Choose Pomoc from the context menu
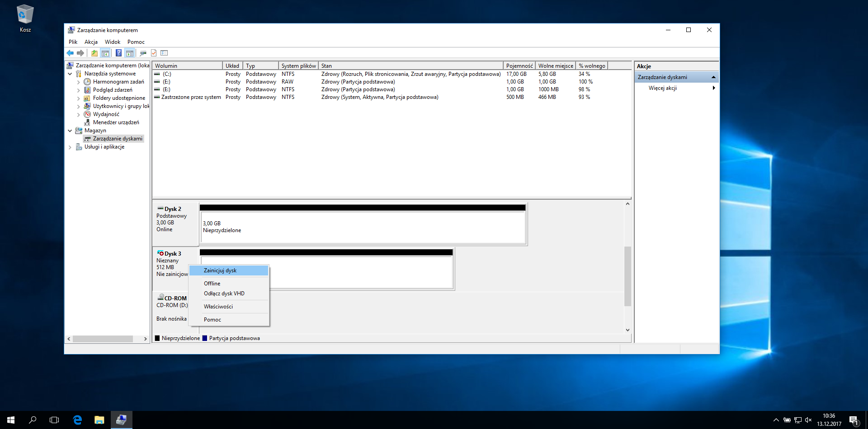Screen dimensions: 868x429 (229, 320)
